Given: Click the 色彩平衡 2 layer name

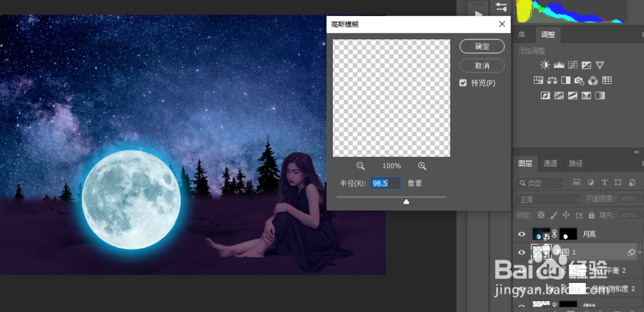Looking at the screenshot, I should pyautogui.click(x=609, y=271).
